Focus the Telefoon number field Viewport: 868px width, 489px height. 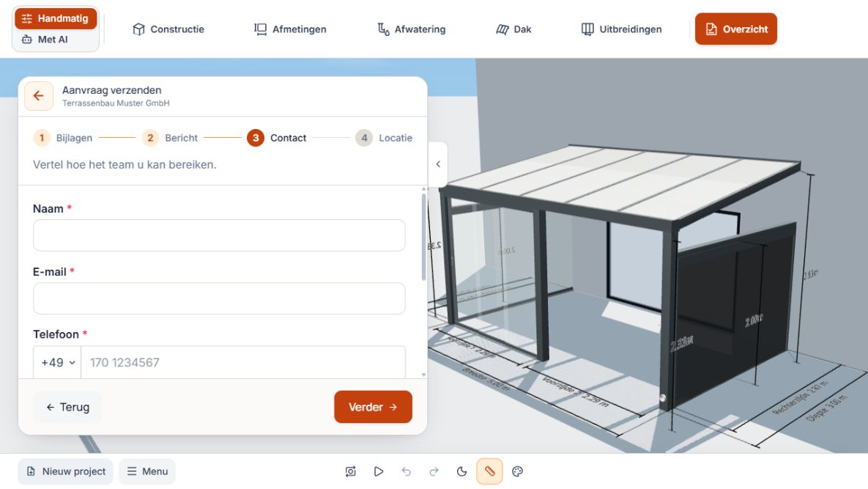click(x=243, y=363)
